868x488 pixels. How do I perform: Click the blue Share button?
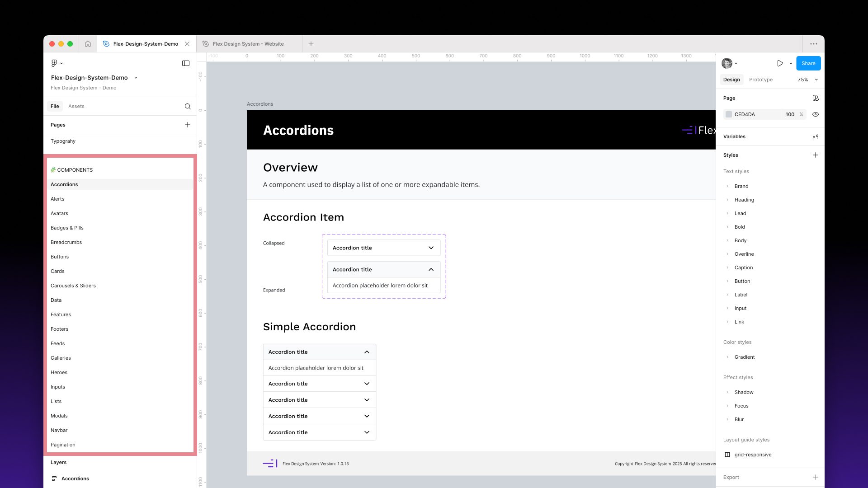[x=808, y=63]
